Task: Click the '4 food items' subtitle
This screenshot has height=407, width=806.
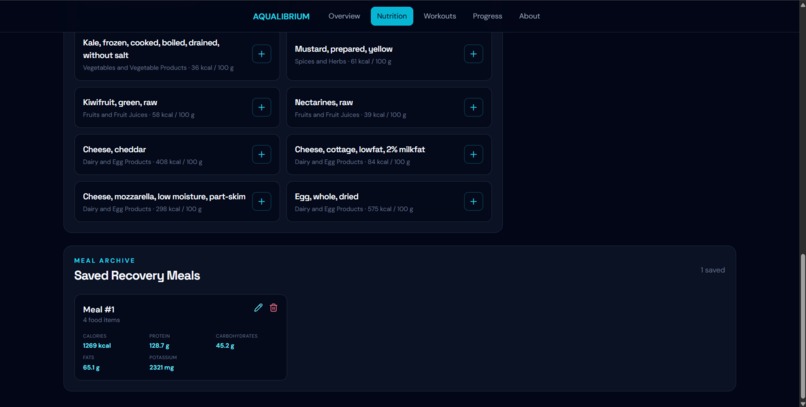Action: tap(101, 320)
